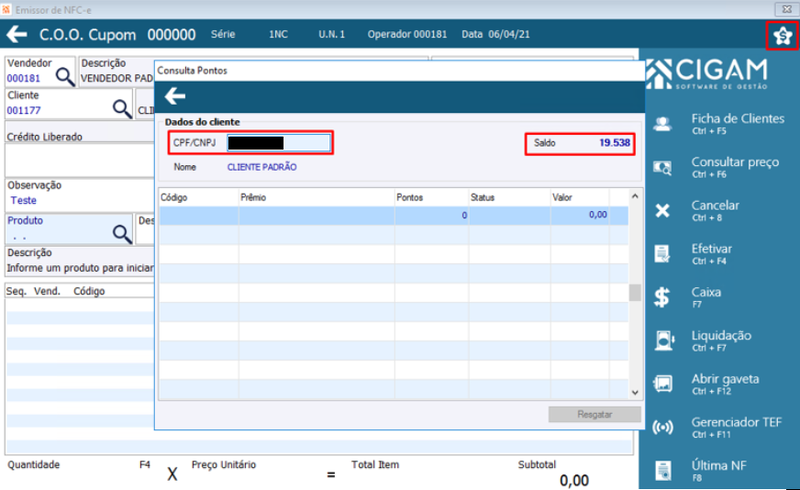Screen dimensions: 800x490
Task: Click the Abrir gaveta icon
Action: pyautogui.click(x=663, y=383)
